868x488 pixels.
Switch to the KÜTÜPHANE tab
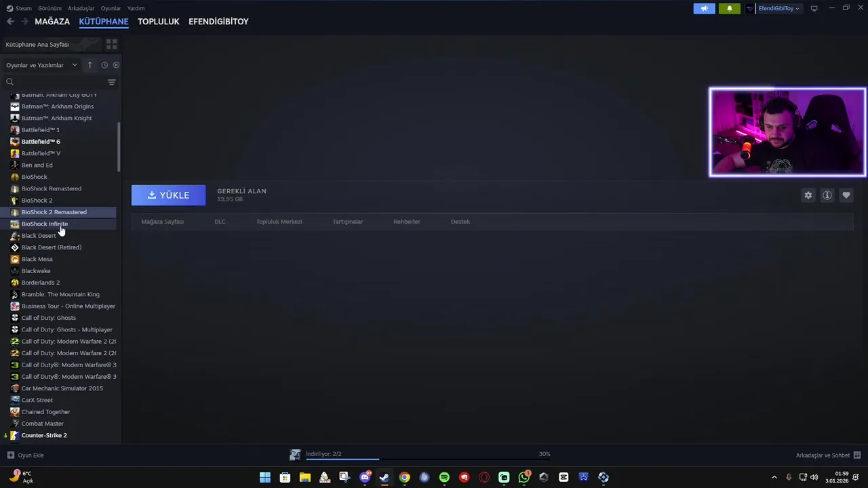point(104,22)
